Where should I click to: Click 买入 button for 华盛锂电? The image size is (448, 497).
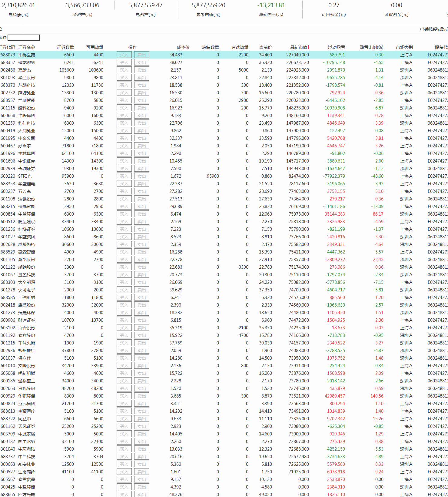[124, 184]
